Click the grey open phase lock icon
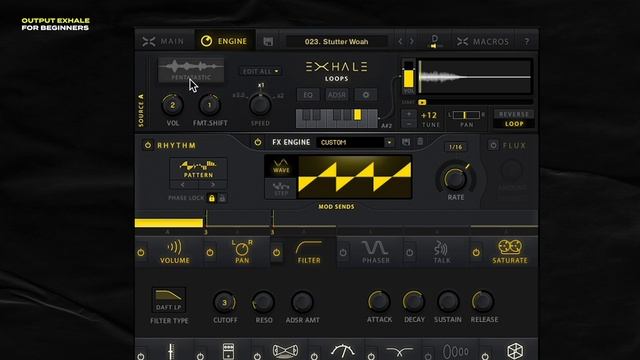640x360 pixels. 222,198
